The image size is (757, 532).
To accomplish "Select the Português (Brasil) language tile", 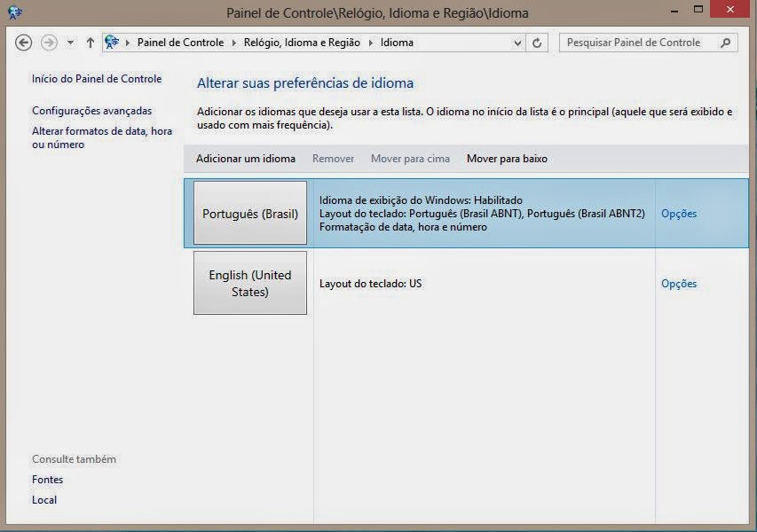I will tap(250, 213).
